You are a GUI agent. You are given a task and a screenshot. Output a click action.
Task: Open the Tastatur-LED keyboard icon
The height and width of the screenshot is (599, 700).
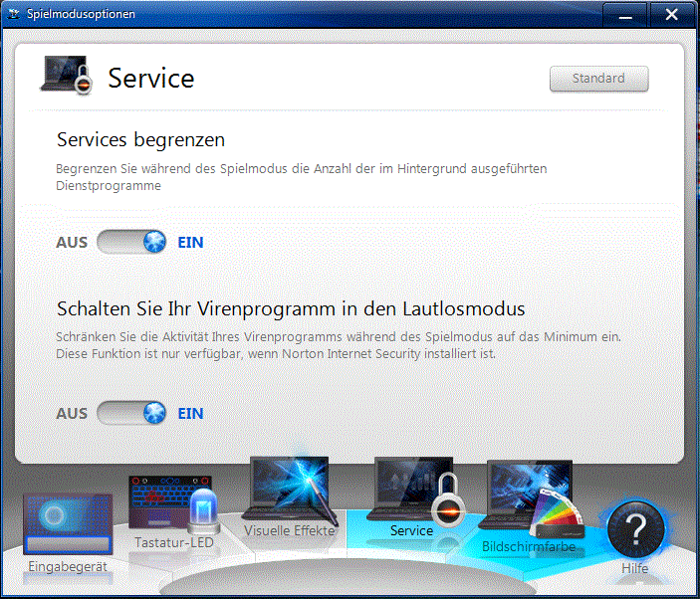click(173, 504)
